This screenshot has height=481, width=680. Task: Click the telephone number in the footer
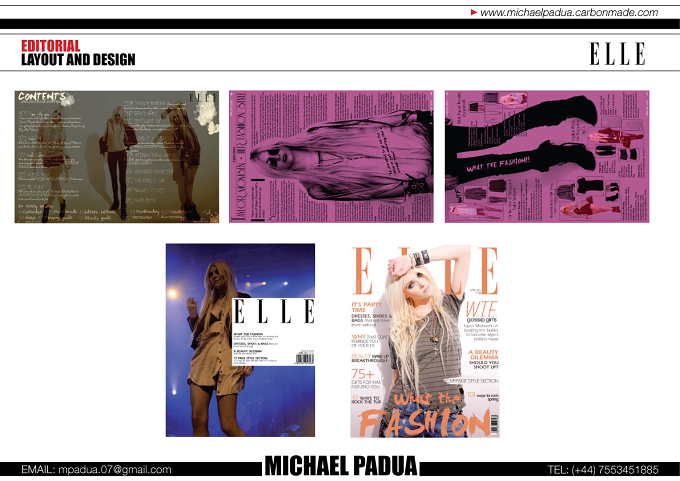pyautogui.click(x=615, y=470)
